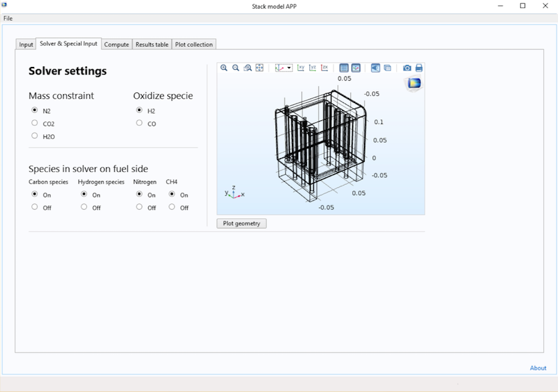Click the Solver settings heading
558x392 pixels.
pos(68,71)
